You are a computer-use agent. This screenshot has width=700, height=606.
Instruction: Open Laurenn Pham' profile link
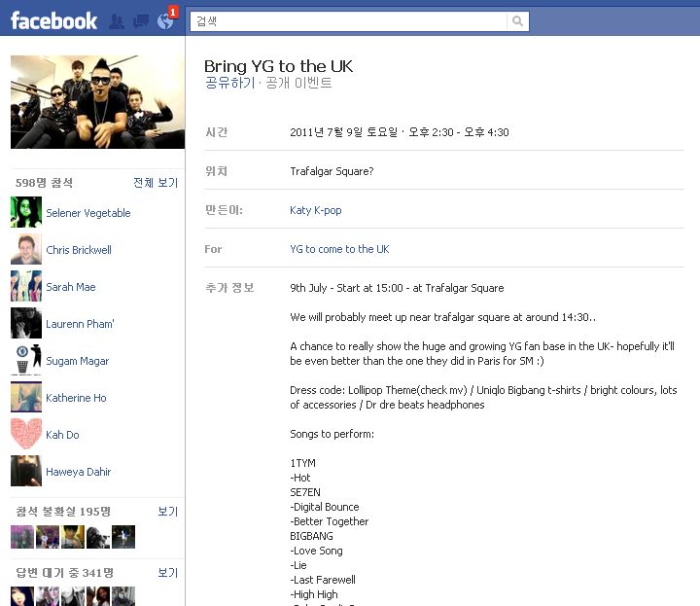[80, 324]
